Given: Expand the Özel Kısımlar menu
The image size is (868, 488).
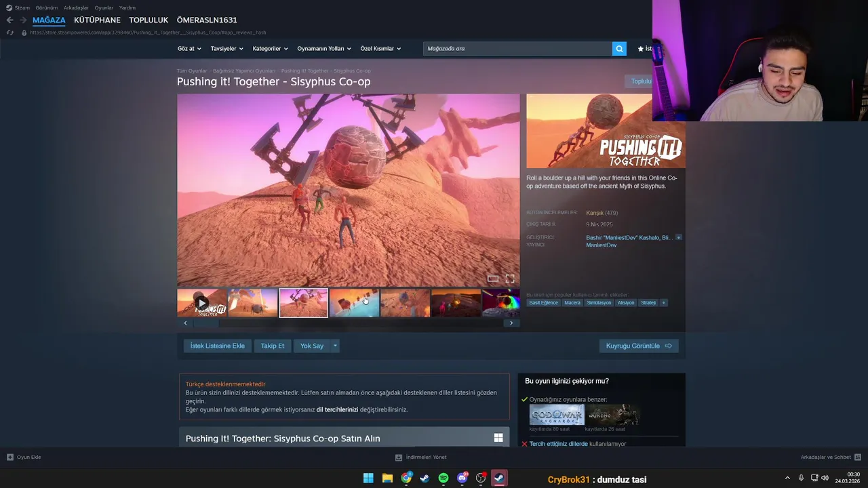Looking at the screenshot, I should pyautogui.click(x=380, y=49).
